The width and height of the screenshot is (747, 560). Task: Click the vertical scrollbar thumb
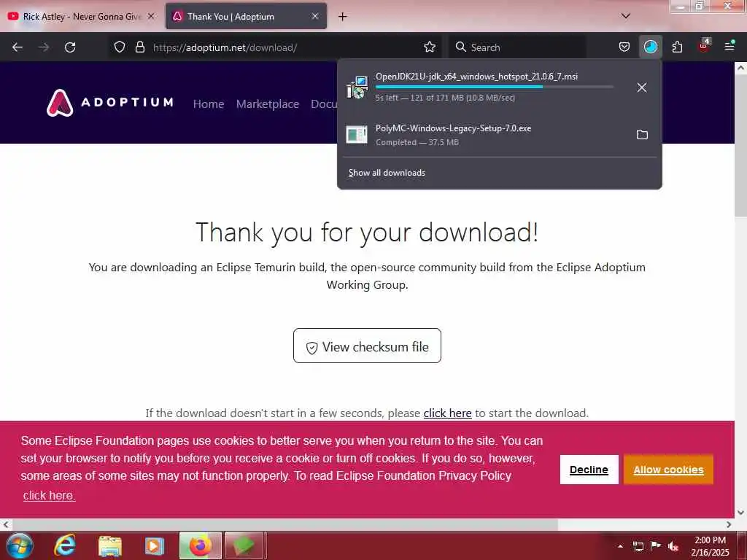[x=740, y=144]
